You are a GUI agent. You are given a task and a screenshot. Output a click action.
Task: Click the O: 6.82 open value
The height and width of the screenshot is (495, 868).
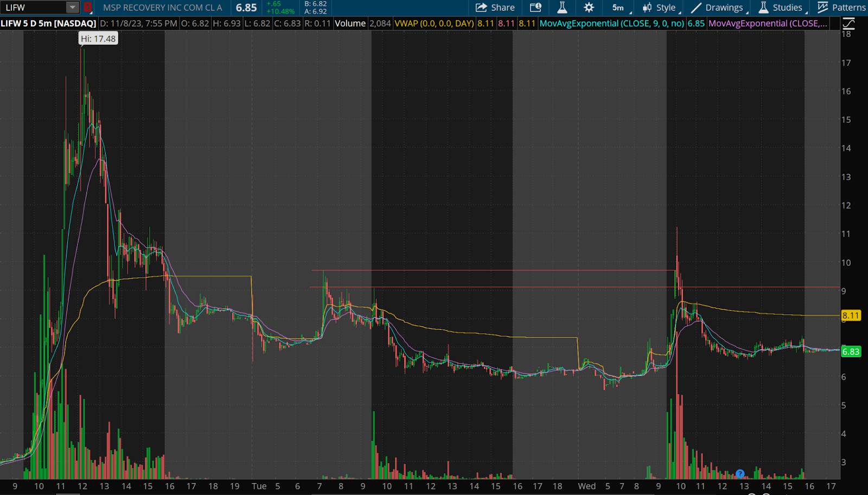click(x=195, y=23)
